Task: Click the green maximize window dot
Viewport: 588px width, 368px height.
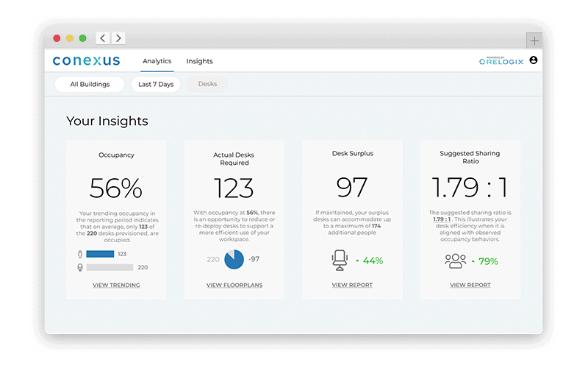Action: (x=82, y=38)
